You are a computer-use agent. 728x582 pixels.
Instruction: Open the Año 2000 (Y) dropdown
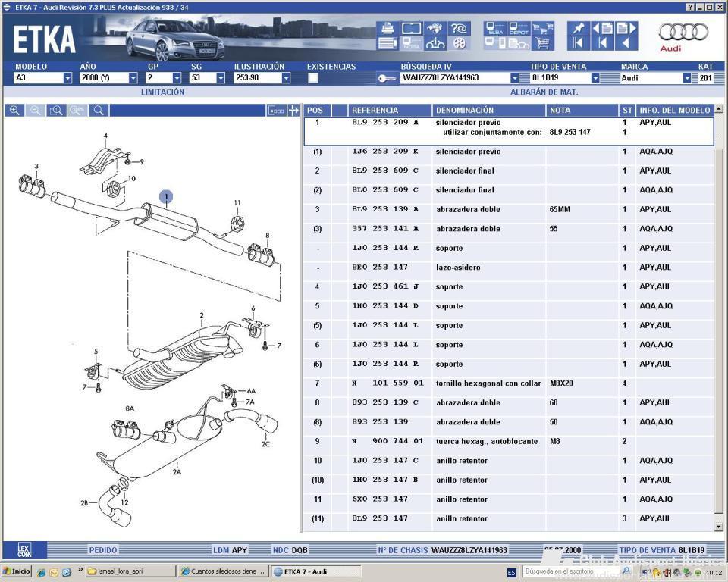click(x=133, y=78)
